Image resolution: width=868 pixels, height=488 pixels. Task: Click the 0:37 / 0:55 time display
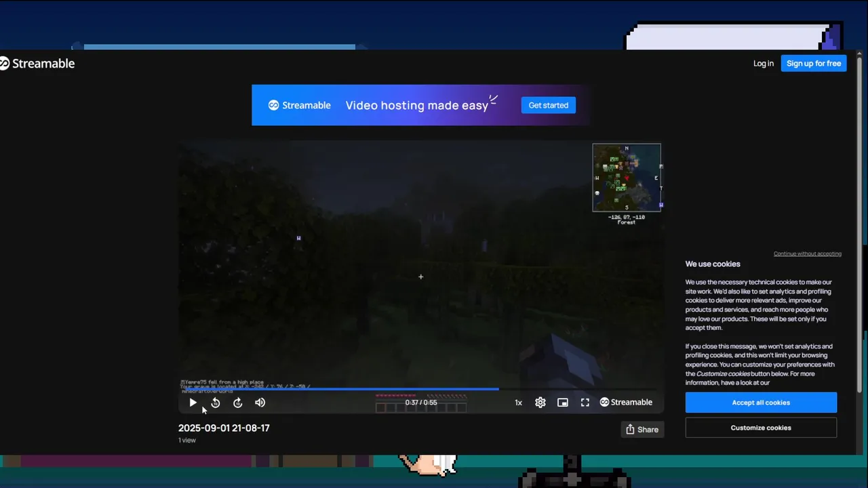coord(421,403)
